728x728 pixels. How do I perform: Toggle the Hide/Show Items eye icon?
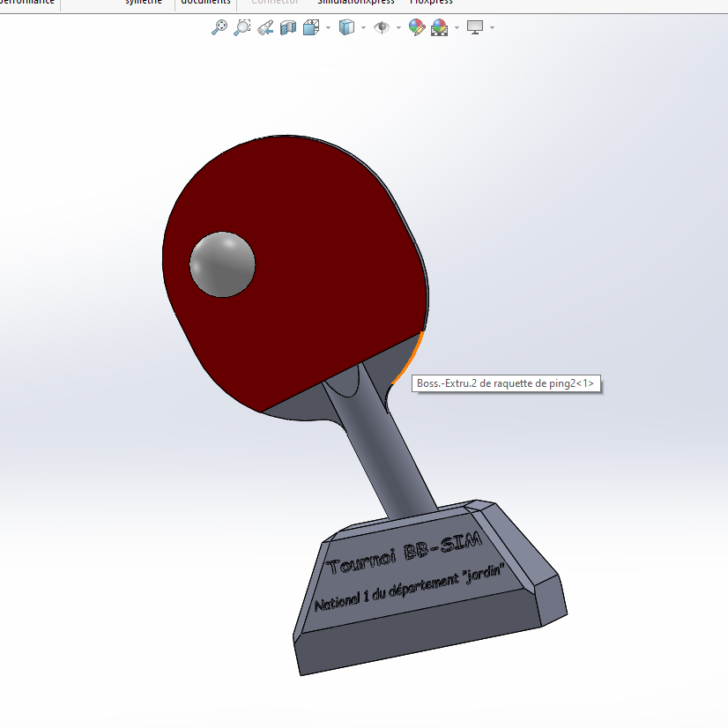[x=381, y=27]
